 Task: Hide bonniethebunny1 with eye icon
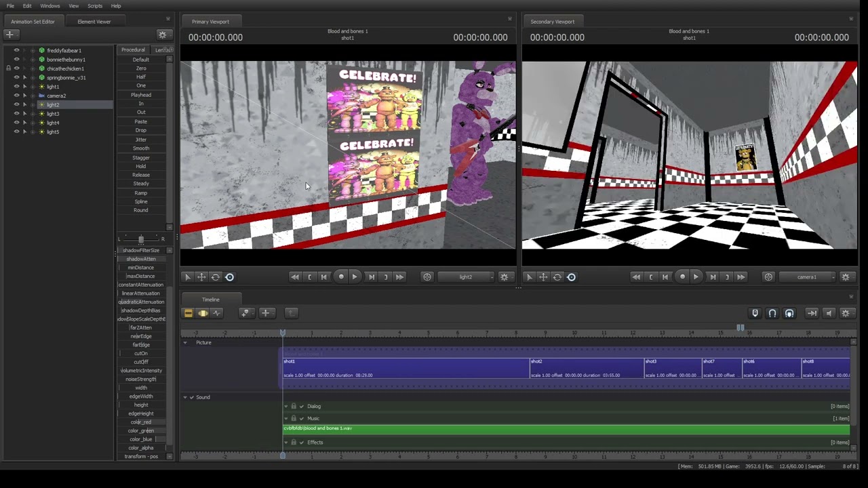pos(16,60)
